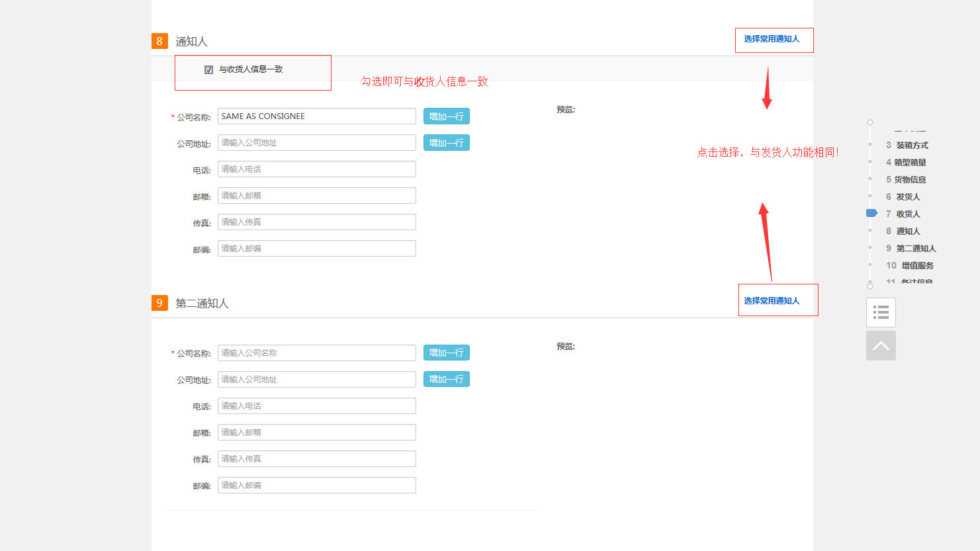Click the blue step marker beside 收货人
980x551 pixels.
[871, 213]
